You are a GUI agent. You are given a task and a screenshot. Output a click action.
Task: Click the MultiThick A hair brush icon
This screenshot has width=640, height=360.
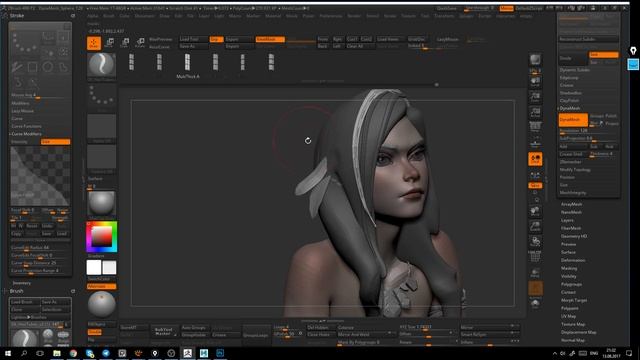(x=187, y=62)
